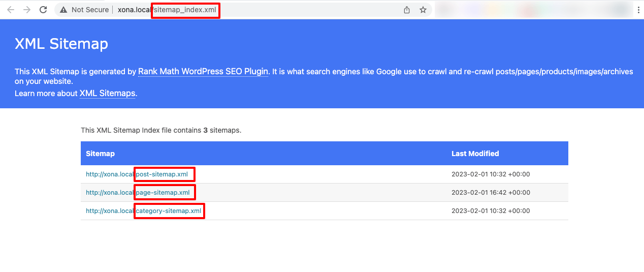Image resolution: width=644 pixels, height=272 pixels.
Task: Click the Not Secure label text
Action: pos(90,10)
